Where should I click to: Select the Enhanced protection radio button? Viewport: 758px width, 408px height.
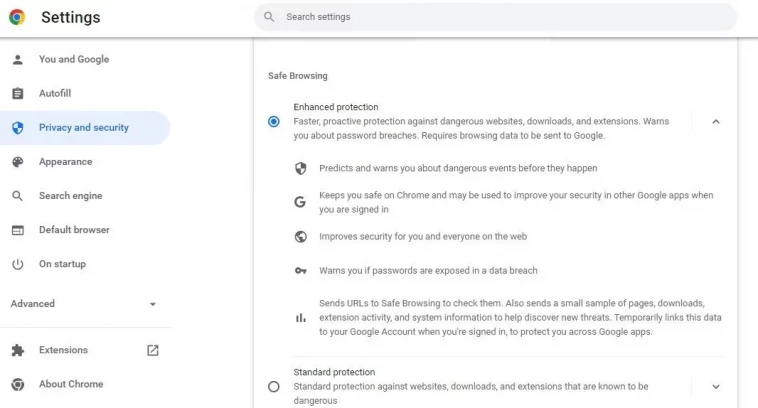point(274,121)
